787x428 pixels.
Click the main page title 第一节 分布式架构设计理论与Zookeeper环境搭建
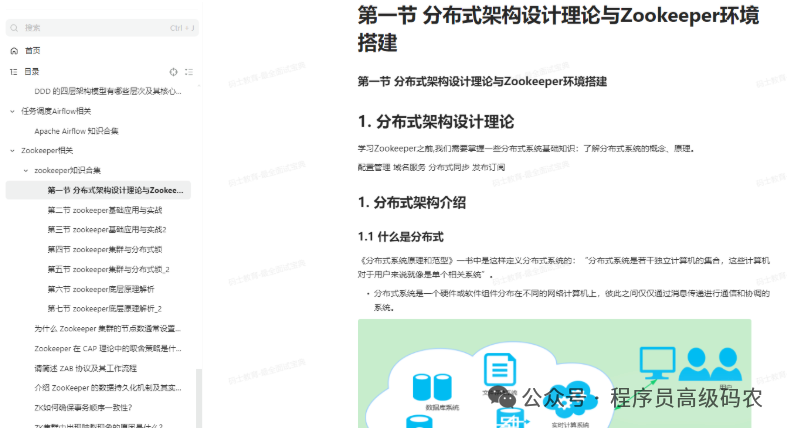pyautogui.click(x=558, y=29)
